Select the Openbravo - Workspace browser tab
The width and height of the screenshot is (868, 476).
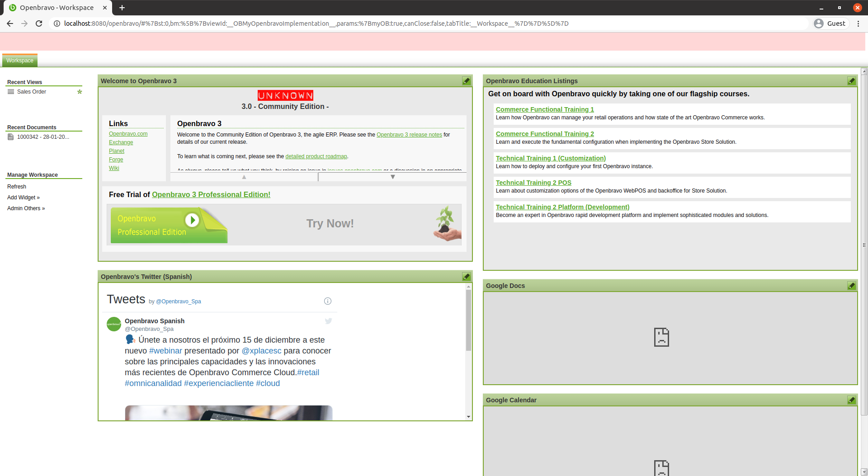click(57, 8)
